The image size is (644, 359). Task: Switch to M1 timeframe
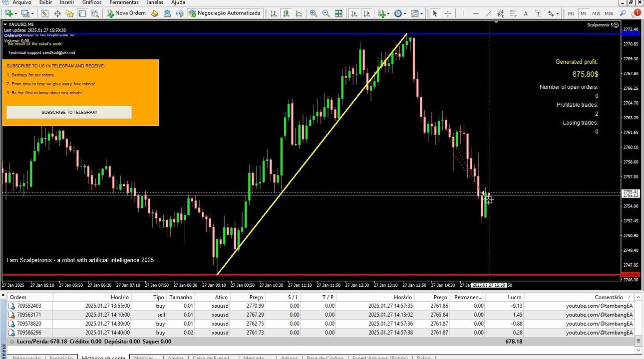pyautogui.click(x=571, y=13)
